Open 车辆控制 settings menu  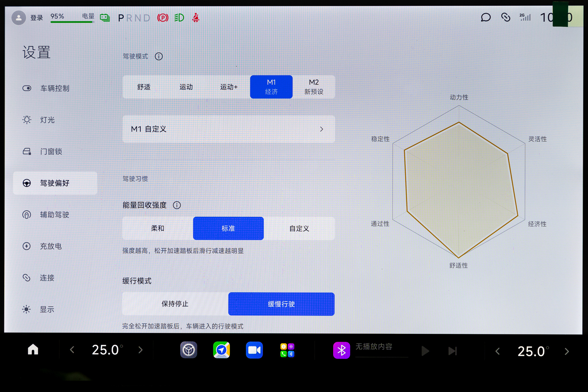pyautogui.click(x=55, y=88)
